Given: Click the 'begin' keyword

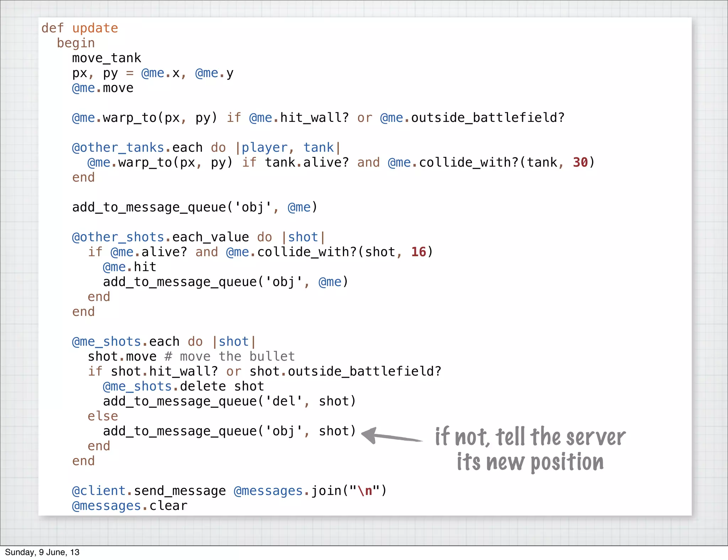Looking at the screenshot, I should pos(76,43).
